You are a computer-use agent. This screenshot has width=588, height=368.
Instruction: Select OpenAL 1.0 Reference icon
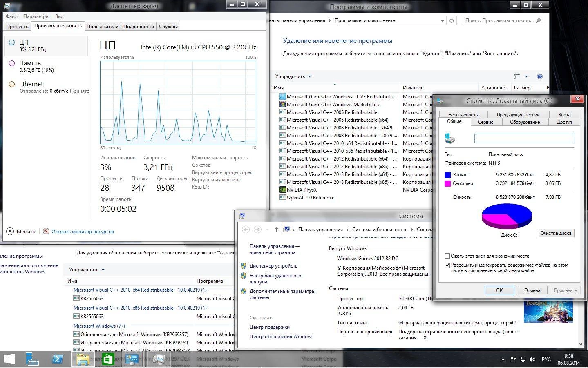[282, 197]
